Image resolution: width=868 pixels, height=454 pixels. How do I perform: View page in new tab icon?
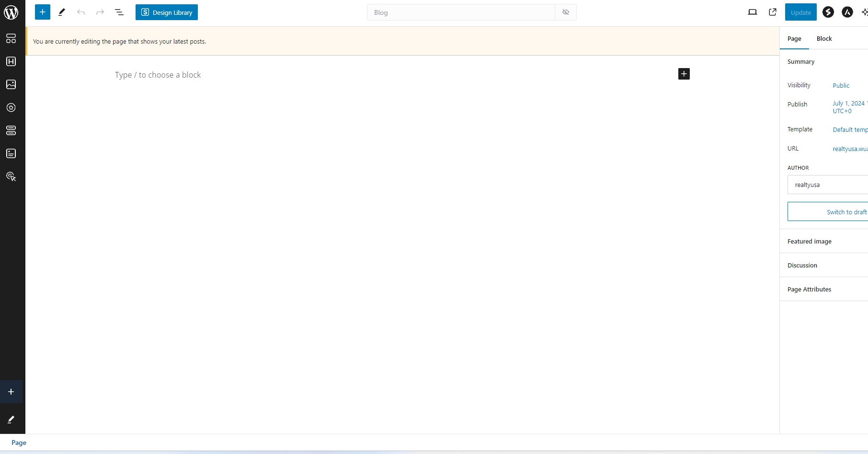click(x=773, y=12)
